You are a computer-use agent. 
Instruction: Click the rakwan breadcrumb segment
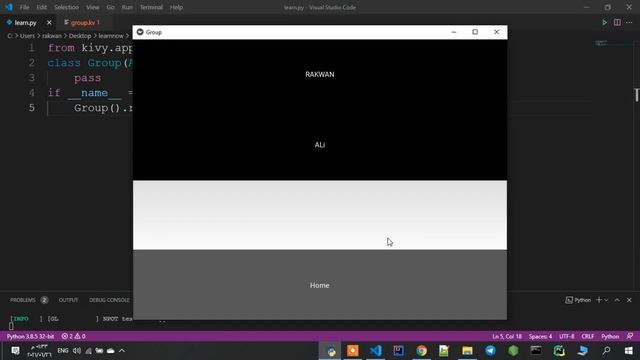click(52, 36)
